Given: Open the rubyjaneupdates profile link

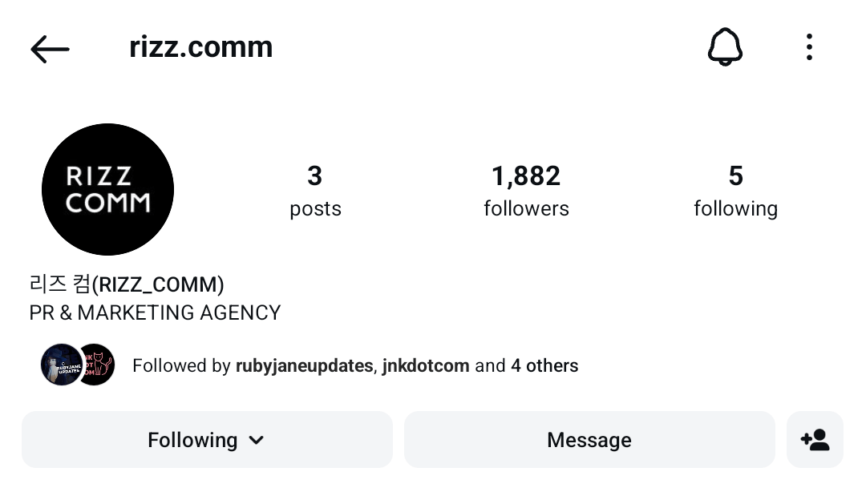Looking at the screenshot, I should coord(304,366).
